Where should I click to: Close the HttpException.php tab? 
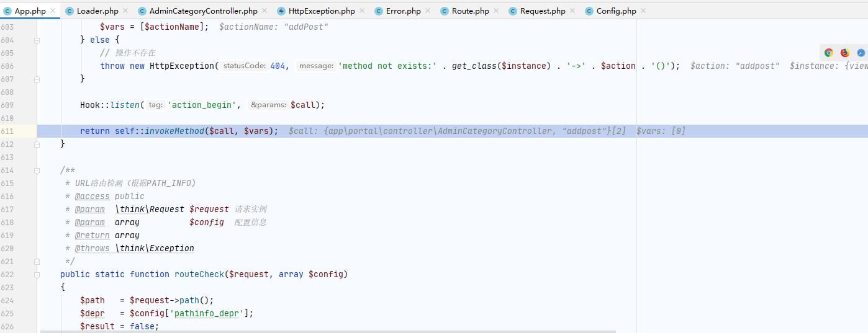[x=362, y=11]
